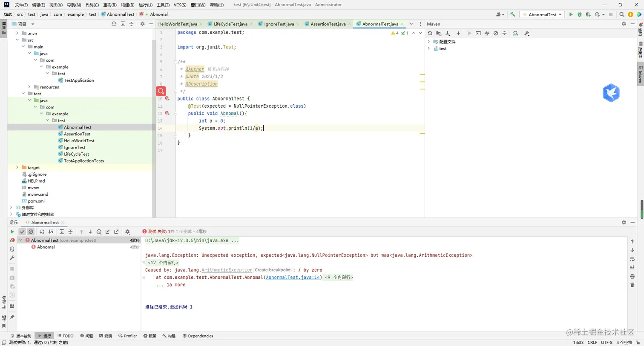Screen dimensions: 644x346
Task: Select opened file in Project tree
Action: [114, 24]
